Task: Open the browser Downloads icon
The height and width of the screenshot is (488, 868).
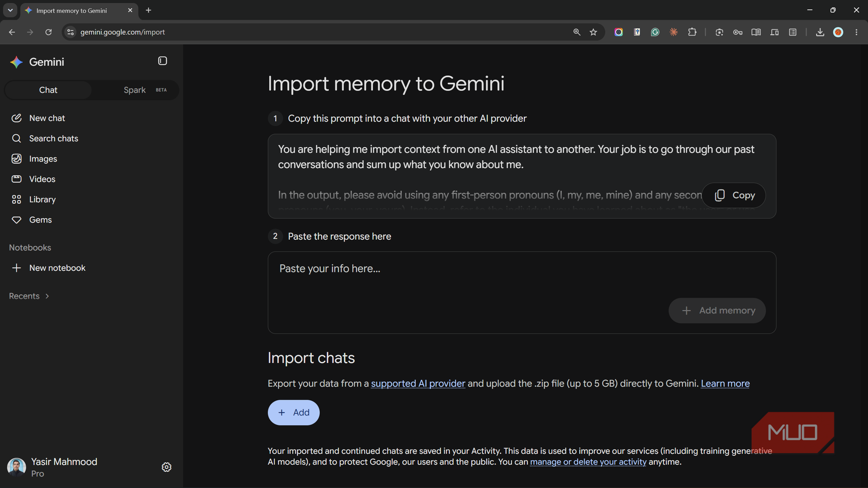Action: point(820,32)
